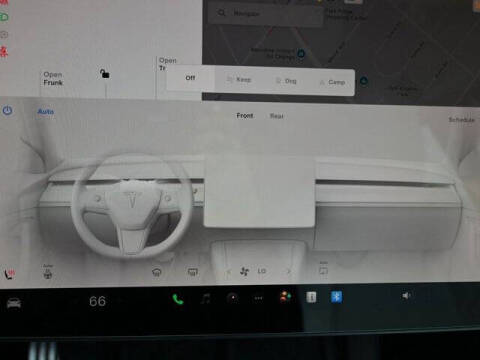Open the colorful Toybox app icon
The width and height of the screenshot is (480, 360).
click(x=285, y=297)
